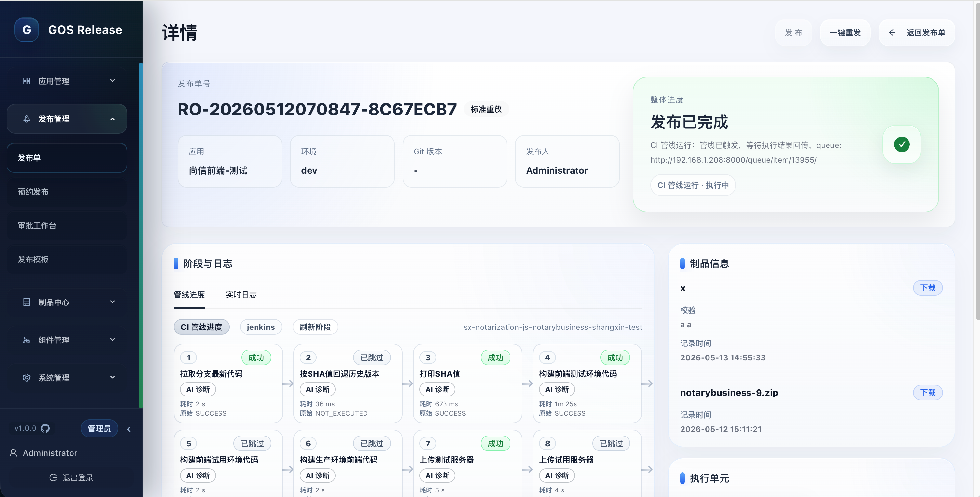Click AI 诊断 for 构建生产环境前端代码

pyautogui.click(x=317, y=475)
